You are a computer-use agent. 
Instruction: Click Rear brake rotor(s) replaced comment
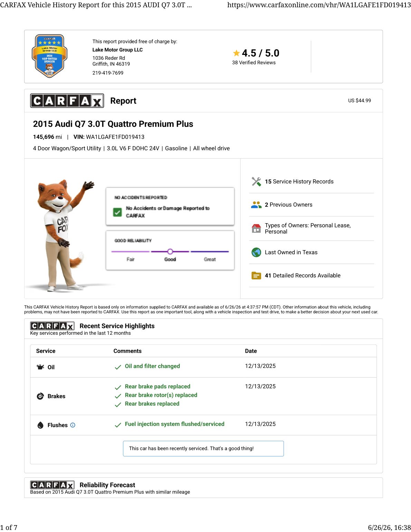coord(161,395)
